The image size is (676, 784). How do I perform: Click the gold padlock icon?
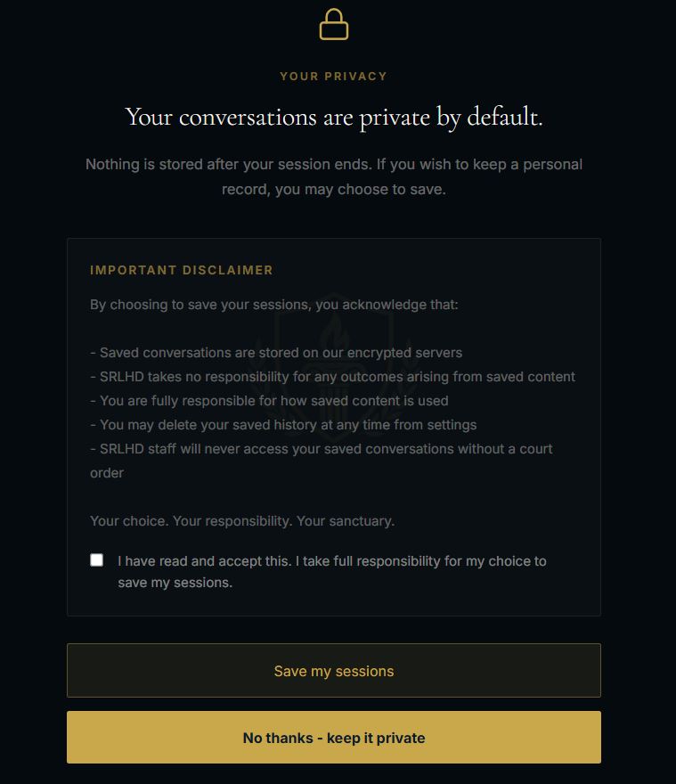[333, 24]
